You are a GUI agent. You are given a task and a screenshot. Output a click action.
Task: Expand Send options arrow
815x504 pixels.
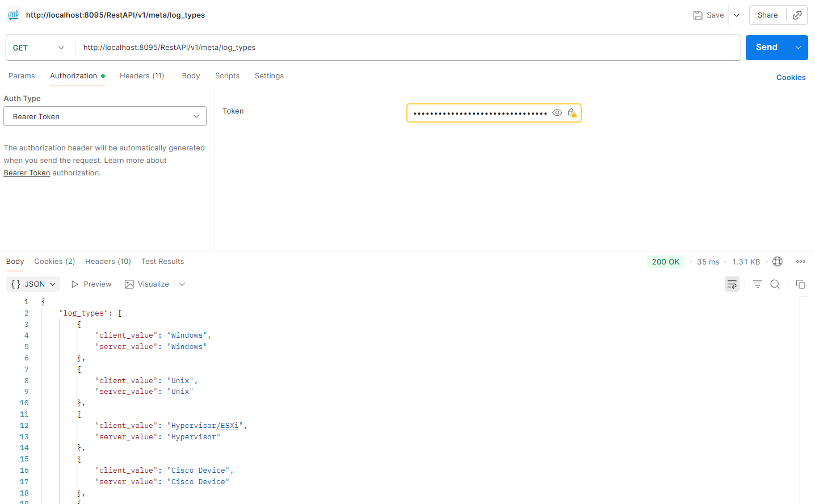coord(798,48)
